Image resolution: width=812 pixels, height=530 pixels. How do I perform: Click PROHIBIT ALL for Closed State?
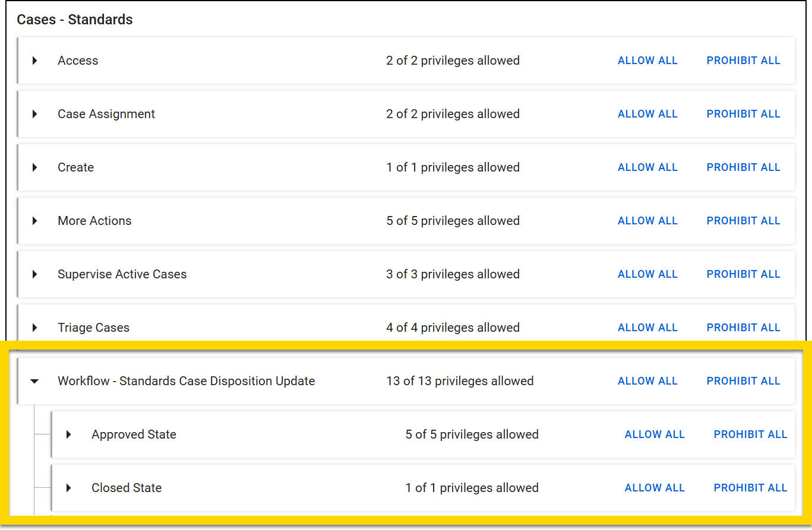750,487
